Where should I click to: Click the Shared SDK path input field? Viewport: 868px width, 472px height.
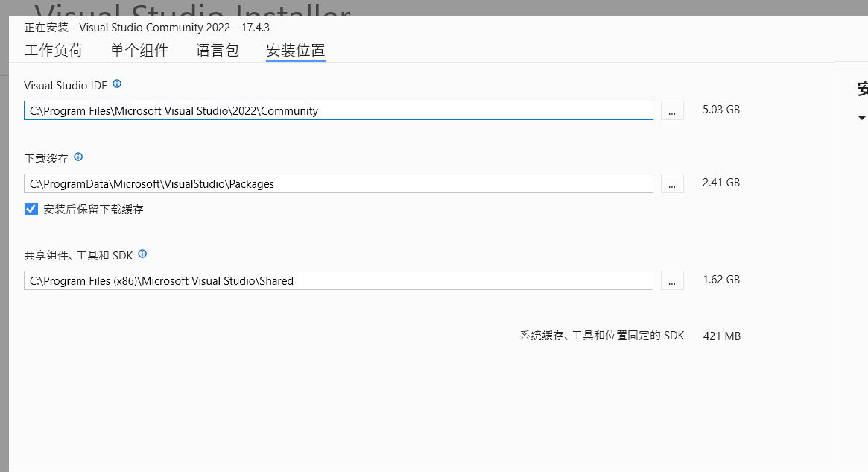click(338, 280)
